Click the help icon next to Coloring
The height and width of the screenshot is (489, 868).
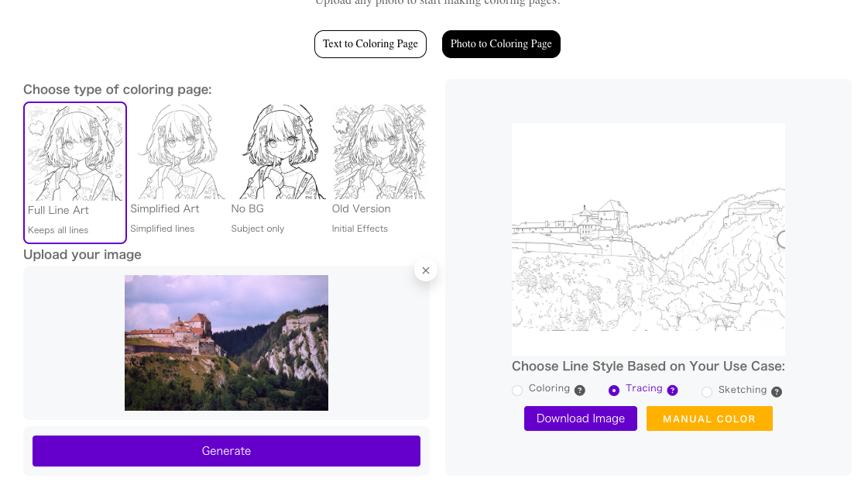pyautogui.click(x=580, y=391)
